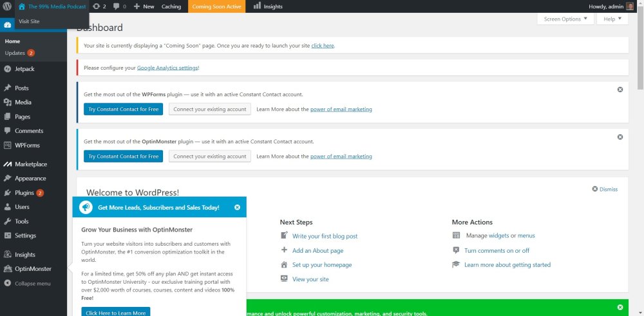Connect existing account for OptinMonster
This screenshot has height=316, width=644.
tap(209, 156)
